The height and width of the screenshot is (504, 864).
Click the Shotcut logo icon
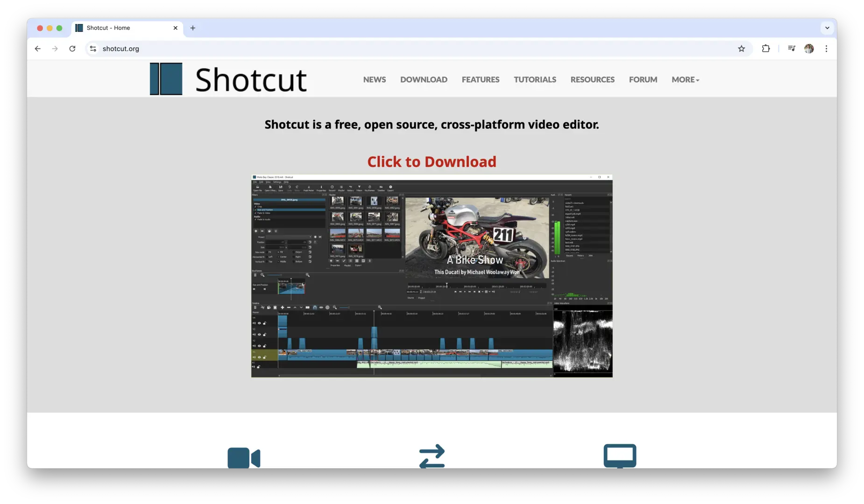166,79
